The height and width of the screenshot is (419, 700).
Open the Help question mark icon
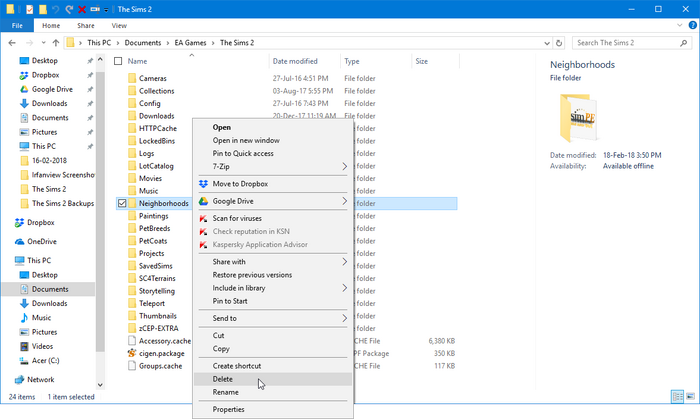click(693, 25)
